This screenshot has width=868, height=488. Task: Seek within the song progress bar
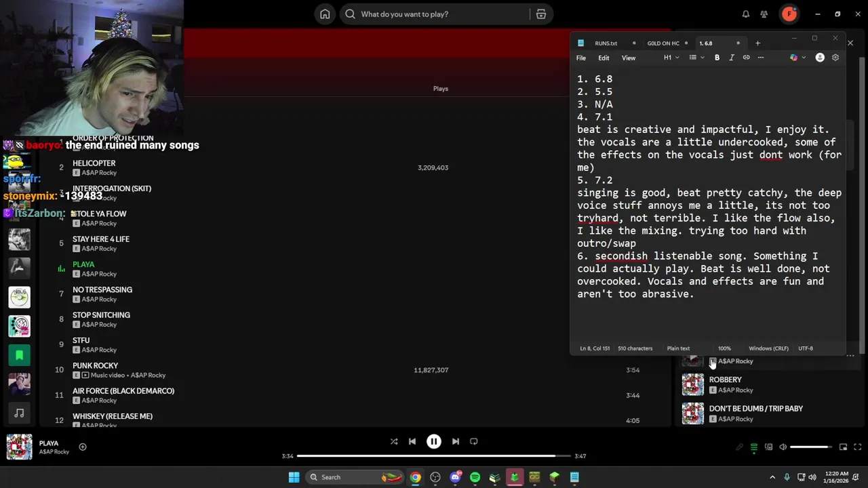(x=434, y=456)
